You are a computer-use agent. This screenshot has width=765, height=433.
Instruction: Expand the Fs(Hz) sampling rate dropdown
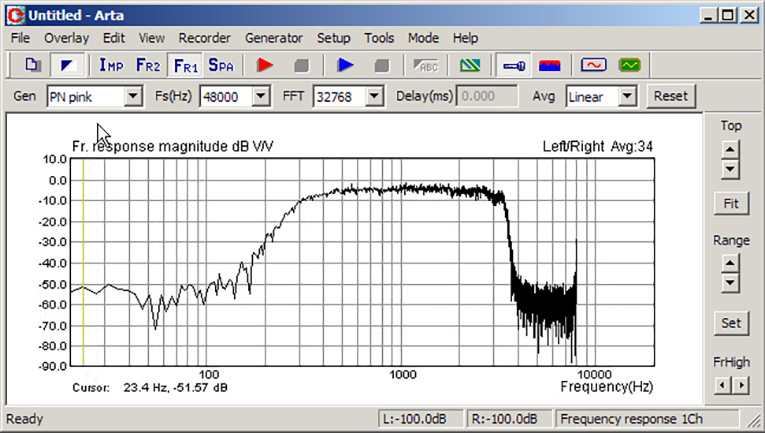click(261, 96)
